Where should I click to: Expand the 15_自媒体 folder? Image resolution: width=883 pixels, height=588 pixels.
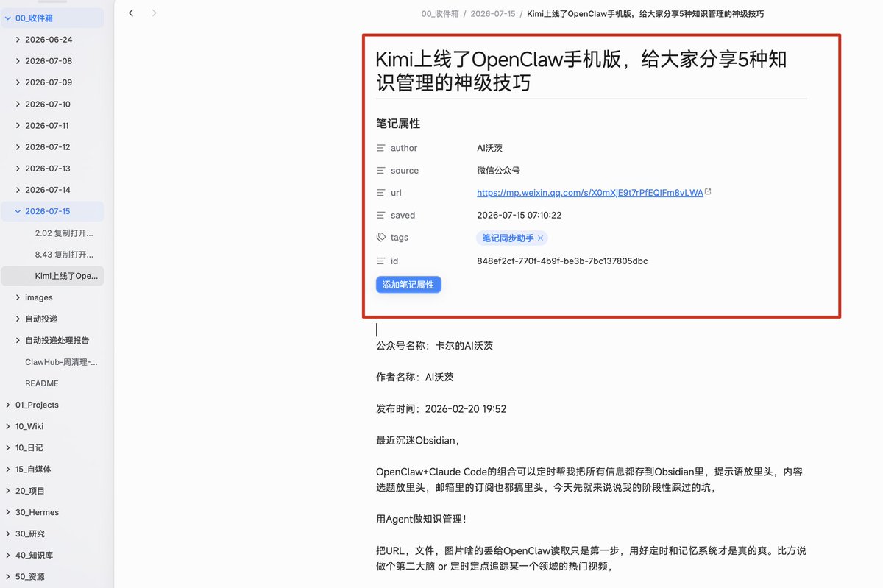(x=7, y=469)
